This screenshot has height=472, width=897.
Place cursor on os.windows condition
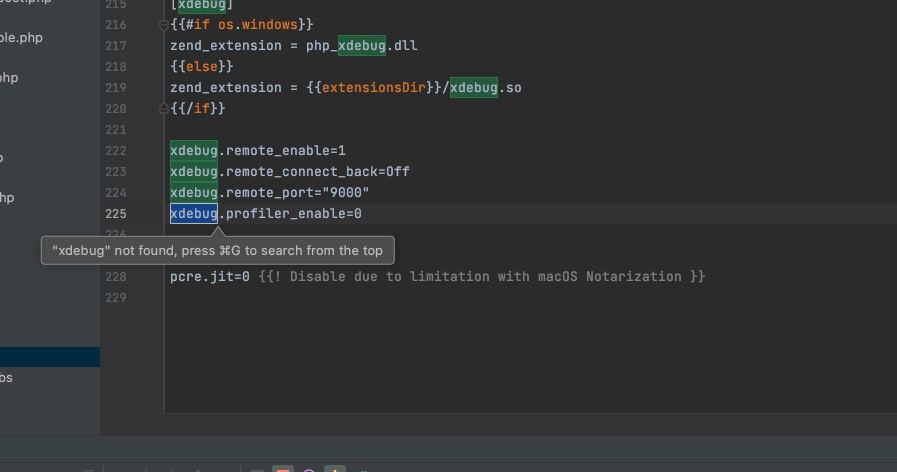point(257,25)
